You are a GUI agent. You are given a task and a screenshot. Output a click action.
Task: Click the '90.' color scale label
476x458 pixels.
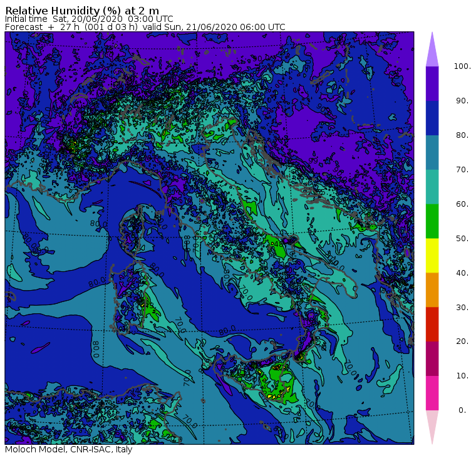click(462, 101)
